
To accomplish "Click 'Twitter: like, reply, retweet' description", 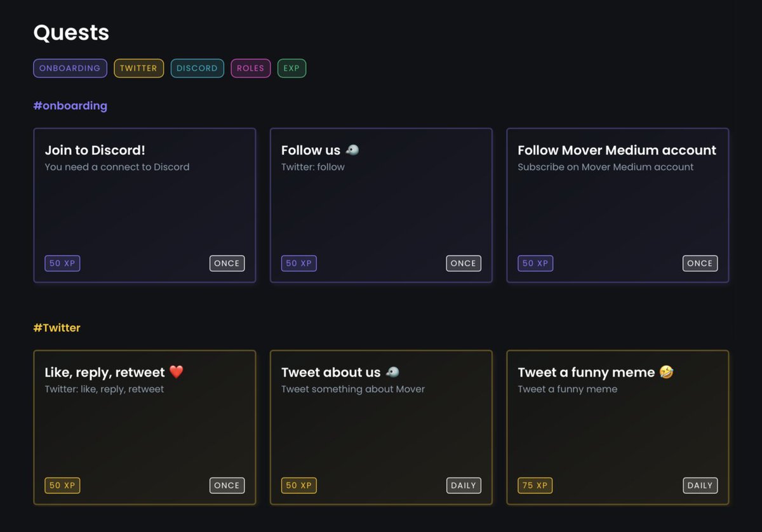I will (x=105, y=389).
